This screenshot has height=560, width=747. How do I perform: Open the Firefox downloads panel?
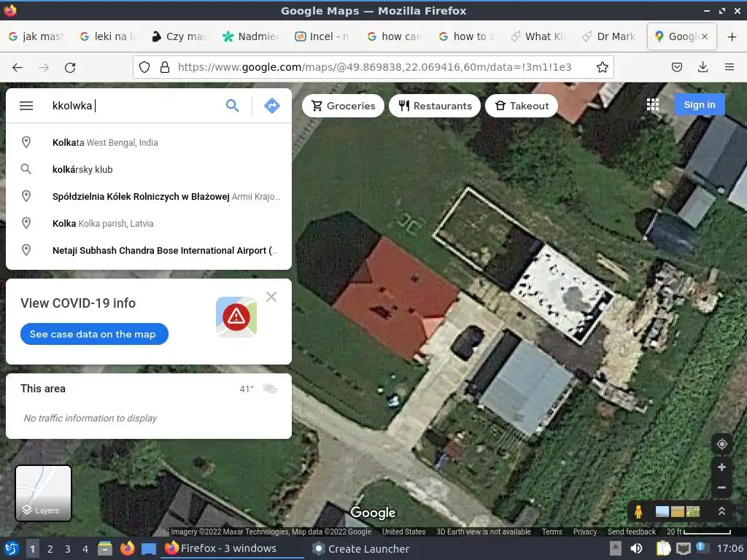(703, 67)
